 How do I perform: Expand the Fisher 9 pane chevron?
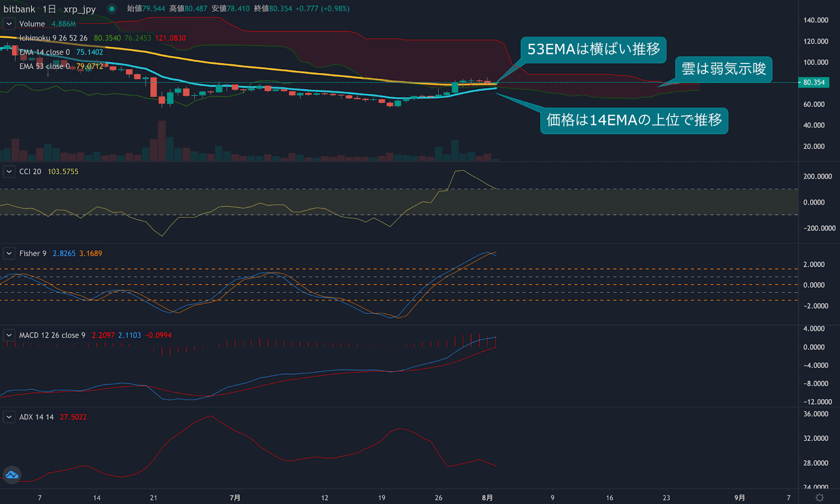pyautogui.click(x=8, y=253)
